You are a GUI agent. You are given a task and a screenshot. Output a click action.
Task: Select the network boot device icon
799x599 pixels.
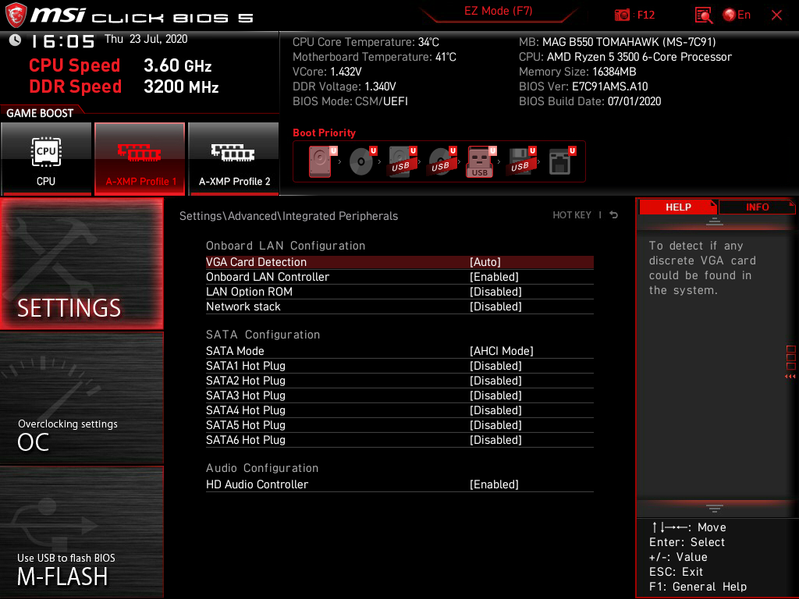(x=562, y=161)
